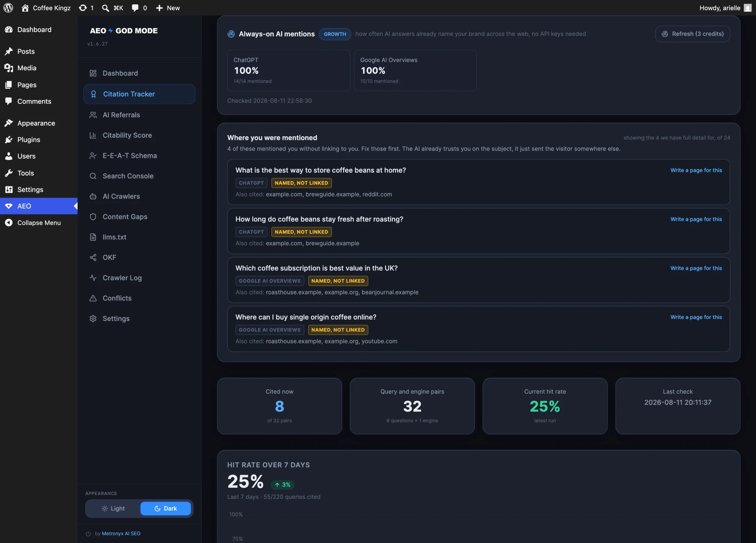Write a page for storing coffee beans question

[696, 170]
